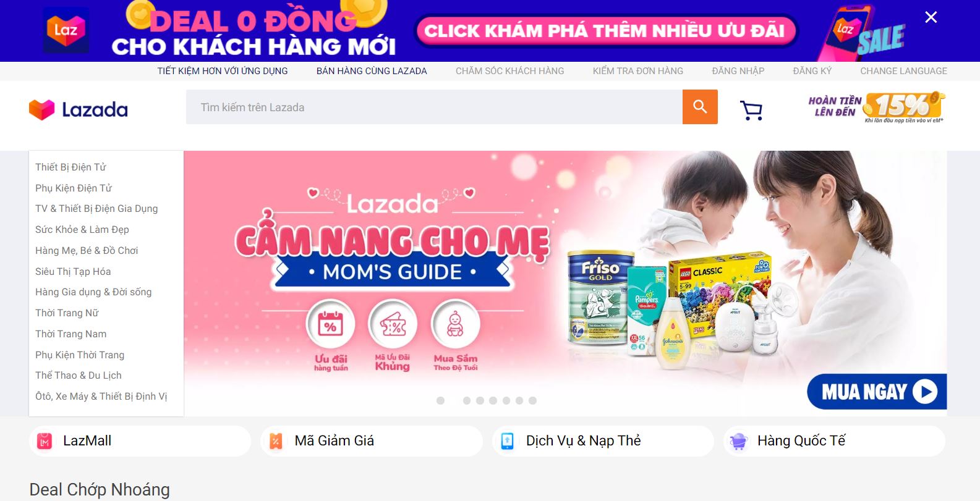Click the Mã Giảm Giá coupon icon
980x501 pixels.
coord(276,441)
